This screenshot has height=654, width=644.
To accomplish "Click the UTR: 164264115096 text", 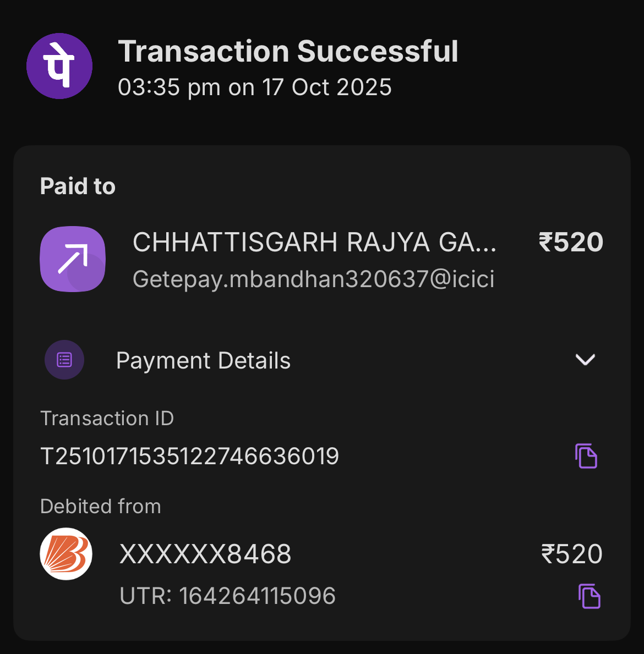I will pyautogui.click(x=227, y=596).
